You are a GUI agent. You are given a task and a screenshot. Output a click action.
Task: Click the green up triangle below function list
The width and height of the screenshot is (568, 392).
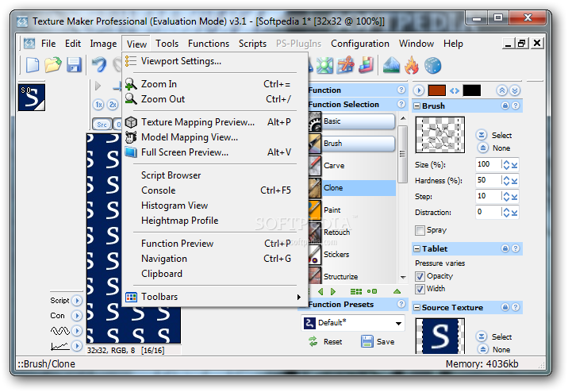(397, 291)
